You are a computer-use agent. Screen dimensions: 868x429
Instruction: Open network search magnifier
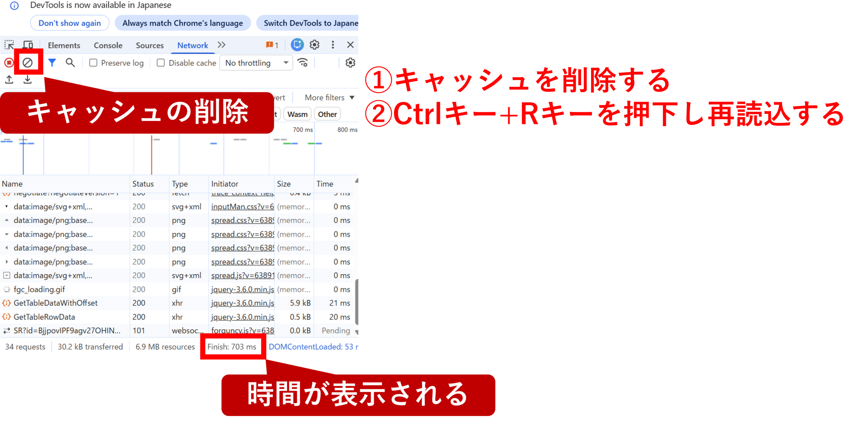[x=70, y=63]
